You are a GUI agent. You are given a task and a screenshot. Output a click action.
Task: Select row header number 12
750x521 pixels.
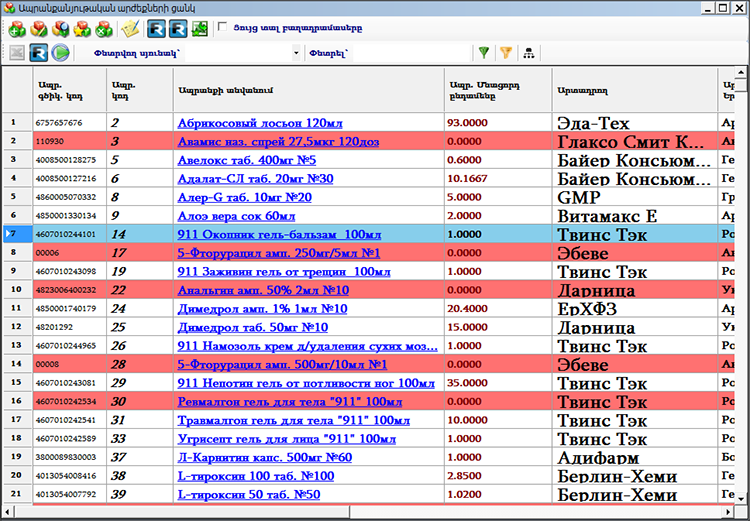(17, 327)
